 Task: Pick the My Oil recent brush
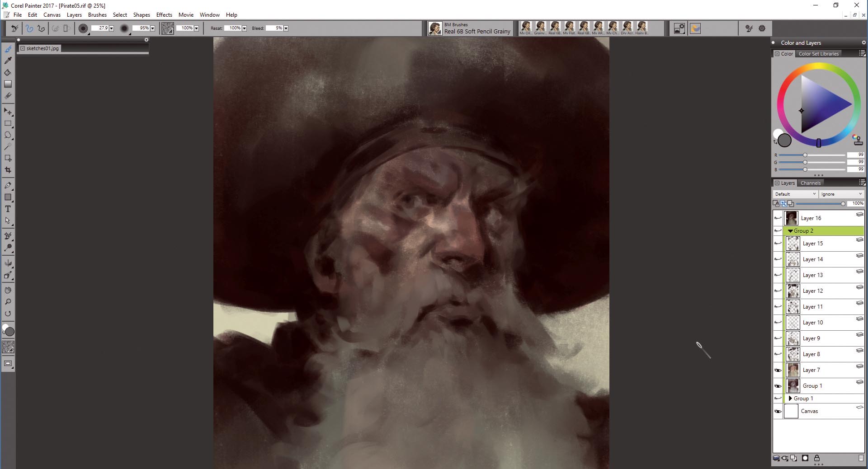(x=526, y=28)
